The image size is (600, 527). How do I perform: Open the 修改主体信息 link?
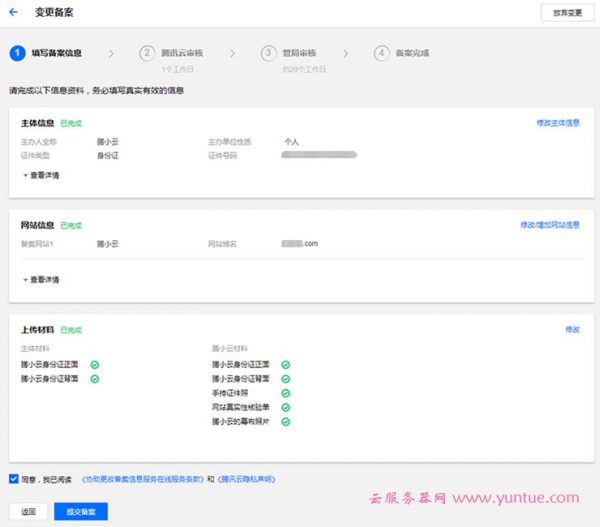click(557, 123)
